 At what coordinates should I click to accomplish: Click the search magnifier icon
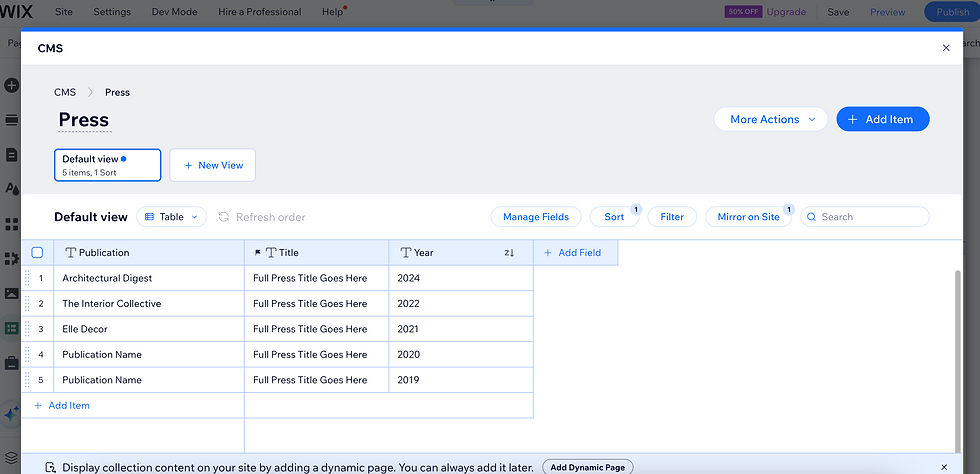811,217
